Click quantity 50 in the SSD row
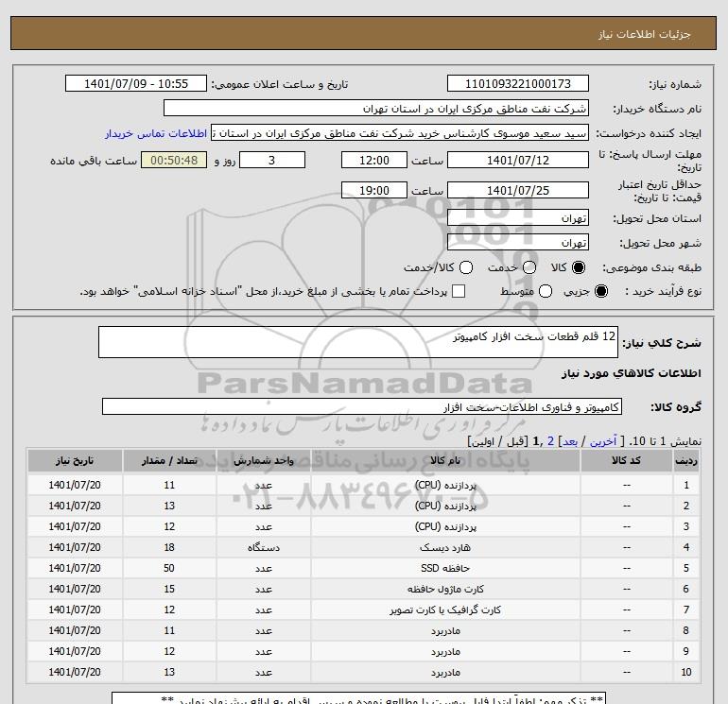 pos(169,568)
